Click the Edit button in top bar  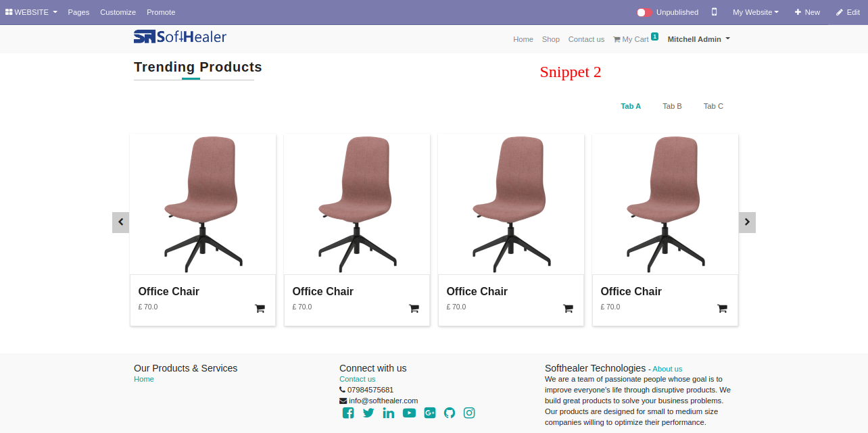848,12
